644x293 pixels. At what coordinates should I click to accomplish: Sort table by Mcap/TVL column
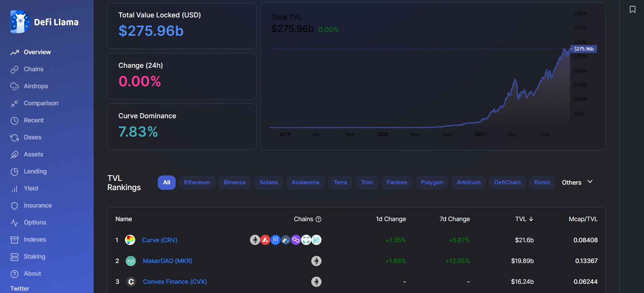[x=583, y=219]
